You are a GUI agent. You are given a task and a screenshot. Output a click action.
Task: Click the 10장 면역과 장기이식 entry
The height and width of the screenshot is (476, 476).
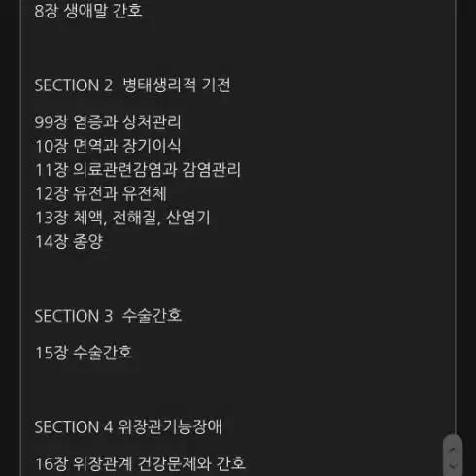108,146
